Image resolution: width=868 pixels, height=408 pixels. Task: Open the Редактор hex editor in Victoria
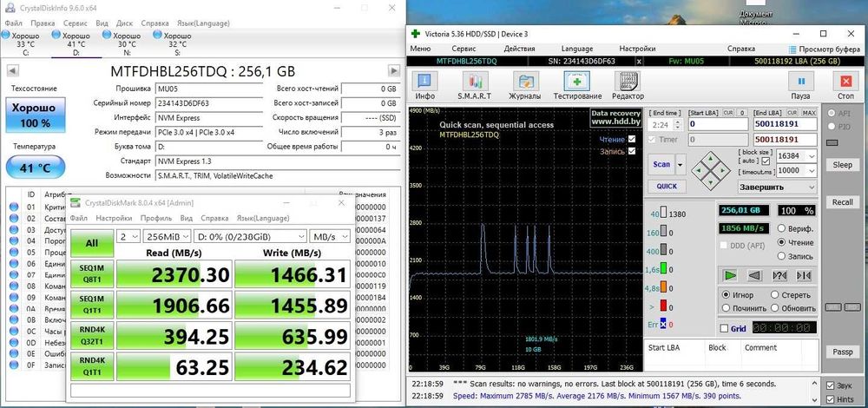628,85
